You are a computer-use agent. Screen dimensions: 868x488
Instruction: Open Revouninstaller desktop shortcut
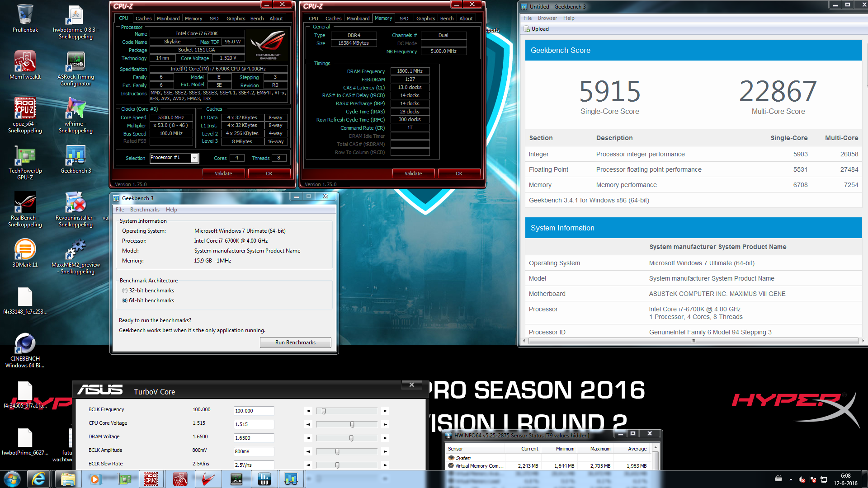(75, 210)
